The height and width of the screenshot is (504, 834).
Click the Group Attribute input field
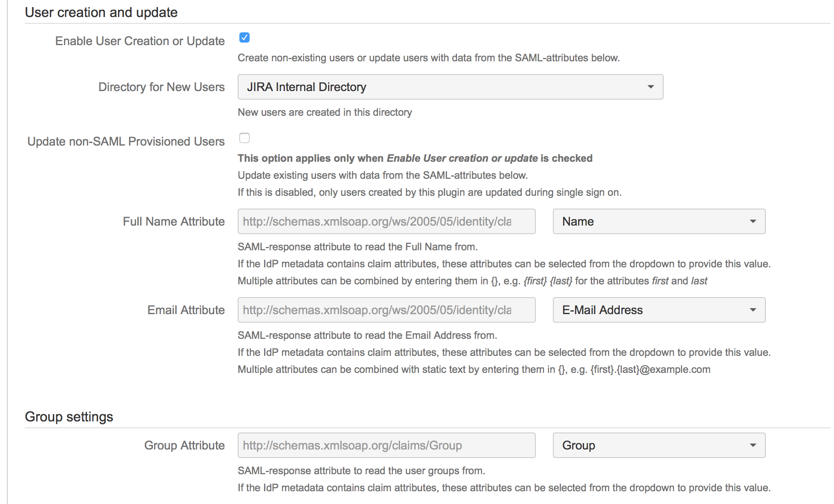386,445
